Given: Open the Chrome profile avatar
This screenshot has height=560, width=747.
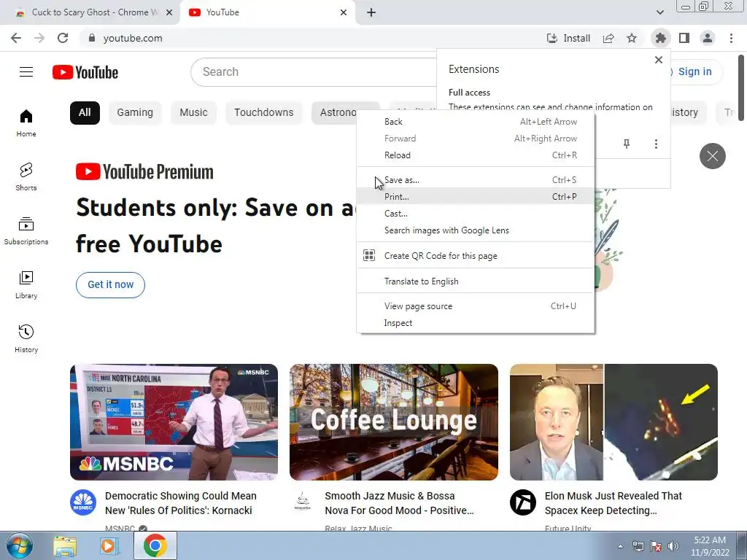Looking at the screenshot, I should 708,38.
